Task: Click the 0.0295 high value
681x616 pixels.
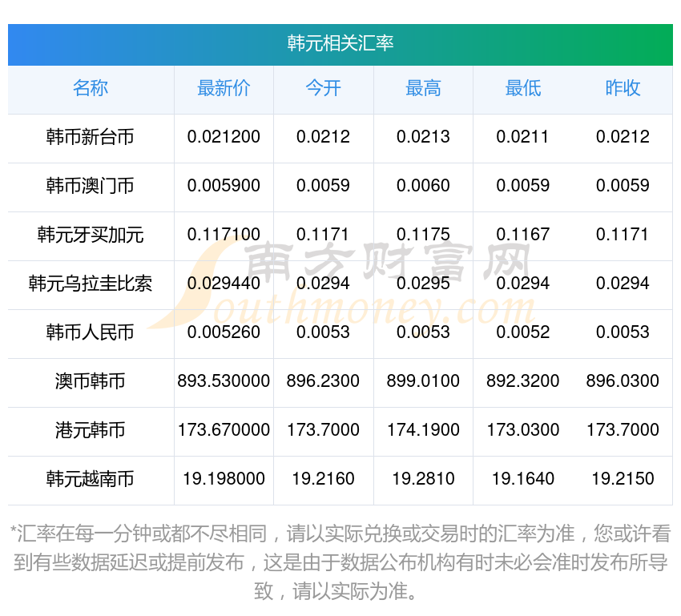Action: (x=423, y=283)
